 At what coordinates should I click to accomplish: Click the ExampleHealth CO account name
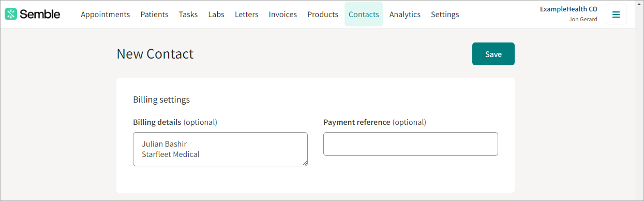(x=568, y=9)
